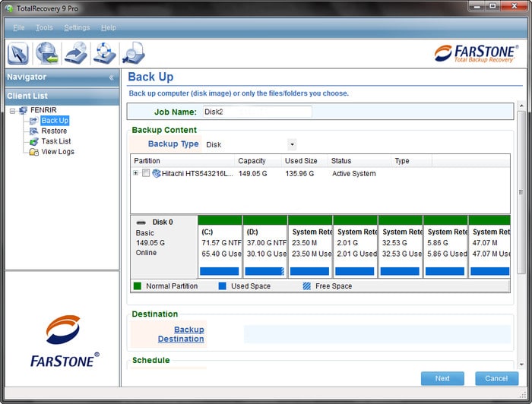Collapse the FENRIR client tree node
532x404 pixels.
click(x=13, y=110)
